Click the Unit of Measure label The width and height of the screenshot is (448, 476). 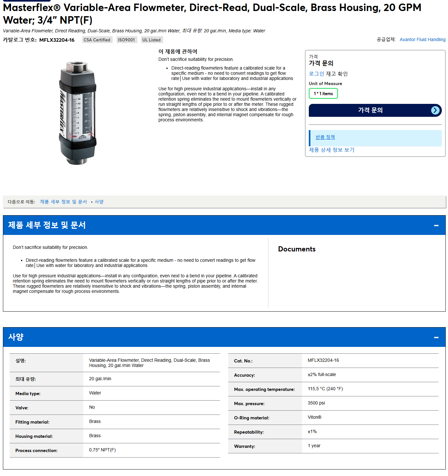pos(325,83)
